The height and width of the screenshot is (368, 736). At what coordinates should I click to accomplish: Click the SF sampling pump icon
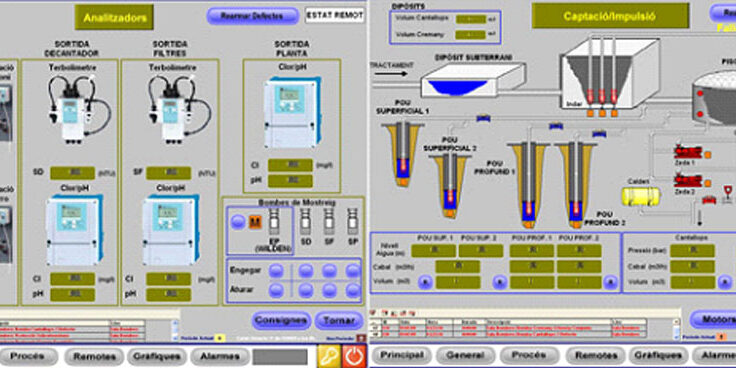(x=330, y=222)
